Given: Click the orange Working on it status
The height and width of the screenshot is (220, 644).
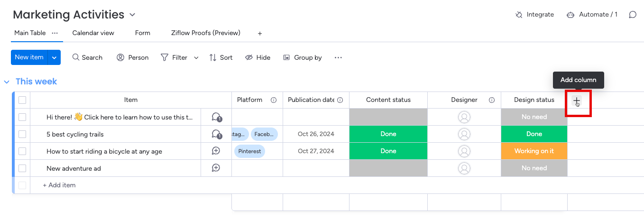Looking at the screenshot, I should click(x=534, y=151).
